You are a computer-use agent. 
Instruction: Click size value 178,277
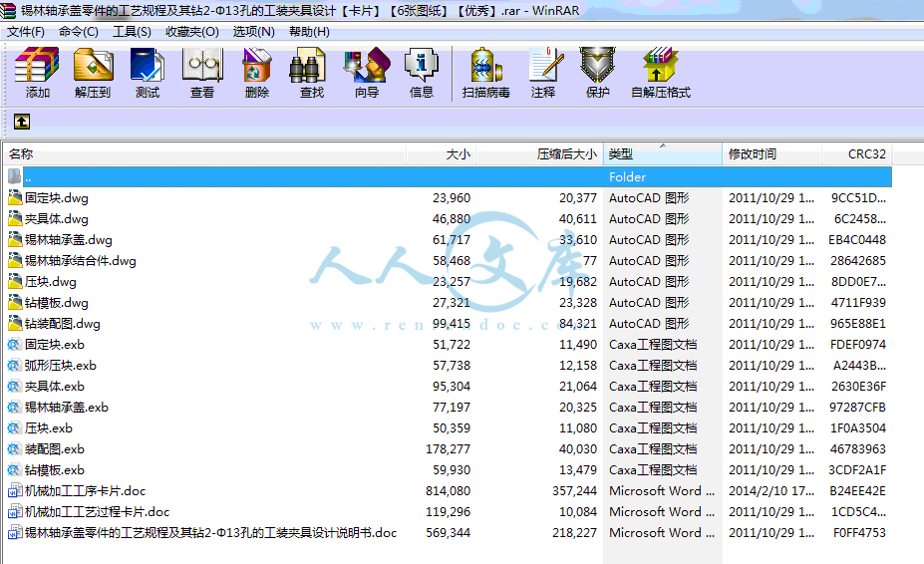point(448,449)
